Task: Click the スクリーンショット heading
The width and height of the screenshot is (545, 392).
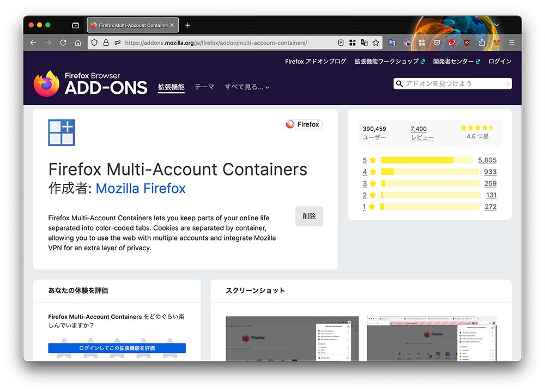Action: (256, 291)
